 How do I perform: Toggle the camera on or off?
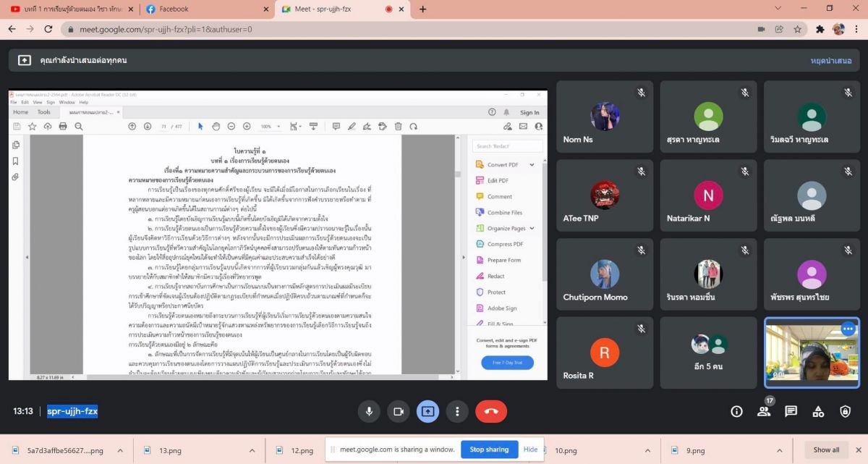tap(398, 411)
